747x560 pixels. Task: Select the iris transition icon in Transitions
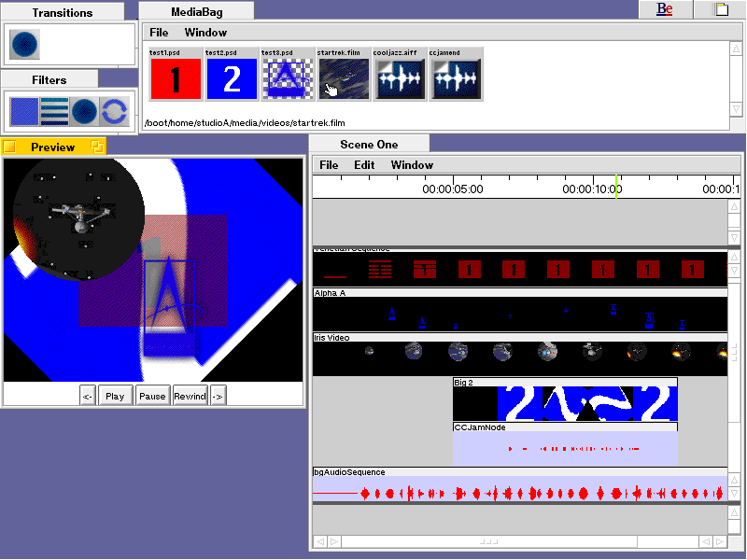(x=25, y=45)
